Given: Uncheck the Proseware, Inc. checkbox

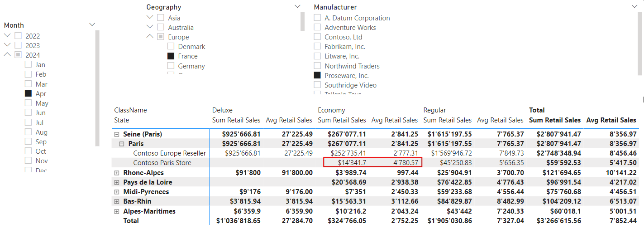Looking at the screenshot, I should pyautogui.click(x=317, y=75).
